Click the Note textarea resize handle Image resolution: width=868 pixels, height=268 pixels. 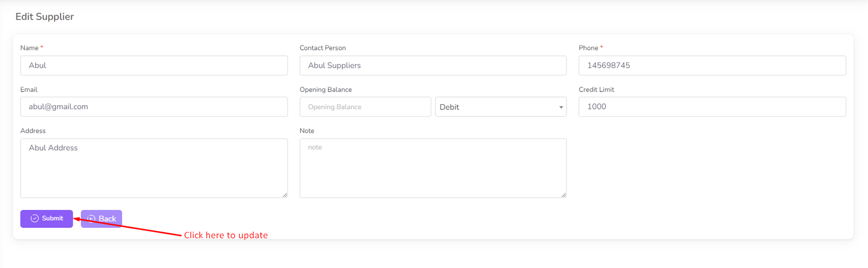(564, 195)
